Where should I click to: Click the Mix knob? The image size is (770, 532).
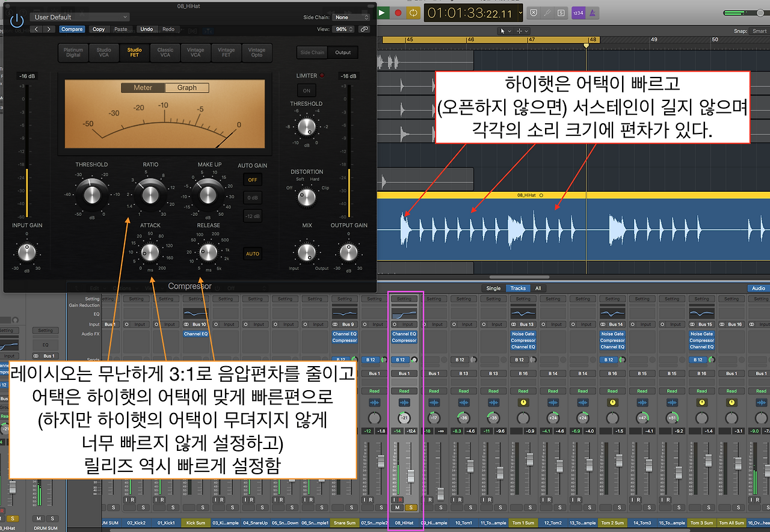[x=306, y=252]
